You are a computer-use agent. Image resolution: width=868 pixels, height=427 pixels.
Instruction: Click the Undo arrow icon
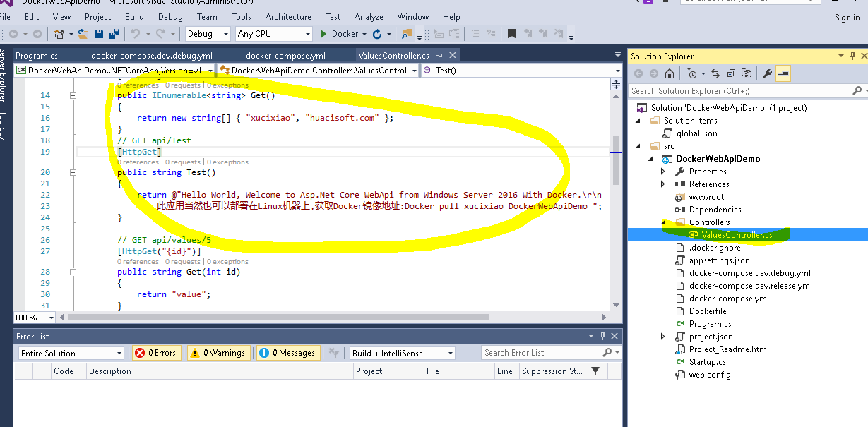pos(136,33)
